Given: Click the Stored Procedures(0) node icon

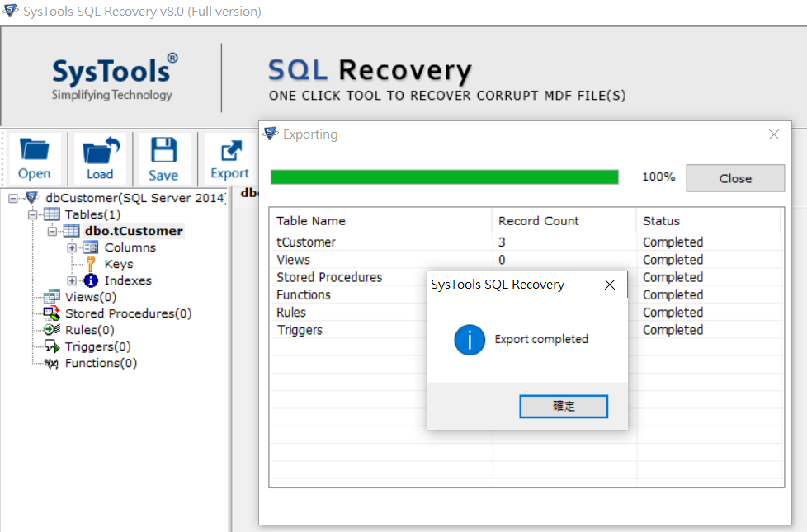Looking at the screenshot, I should point(51,313).
